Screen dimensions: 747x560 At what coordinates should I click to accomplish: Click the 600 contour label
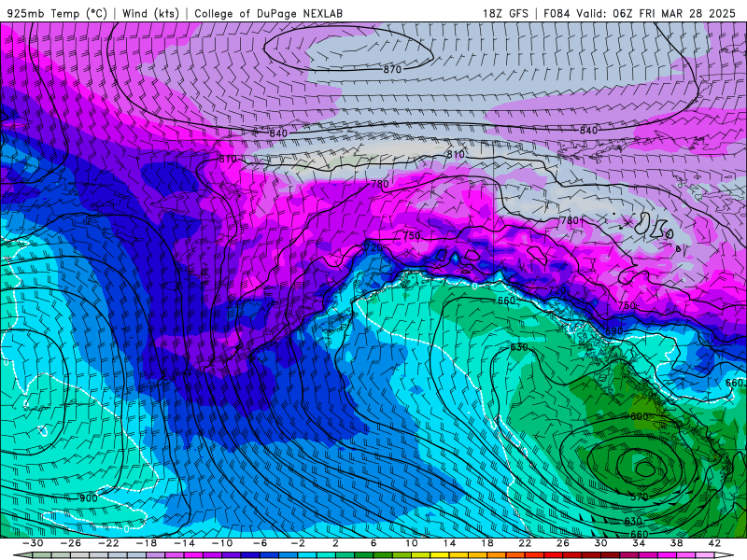(640, 416)
